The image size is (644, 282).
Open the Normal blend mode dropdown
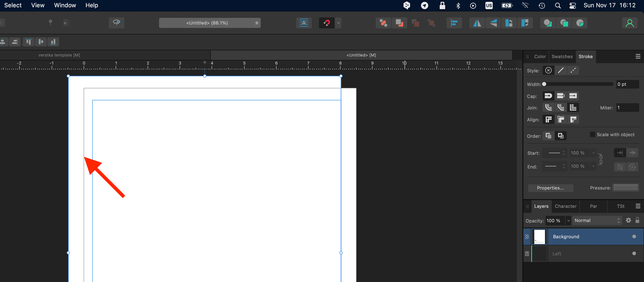click(597, 220)
